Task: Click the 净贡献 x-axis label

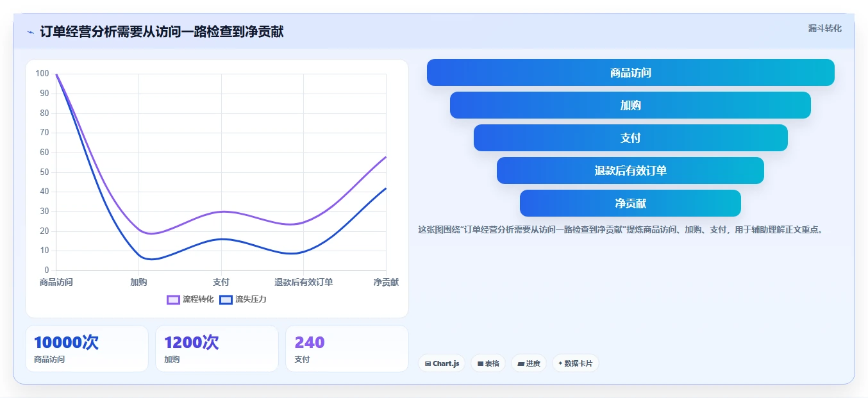Action: pos(386,282)
